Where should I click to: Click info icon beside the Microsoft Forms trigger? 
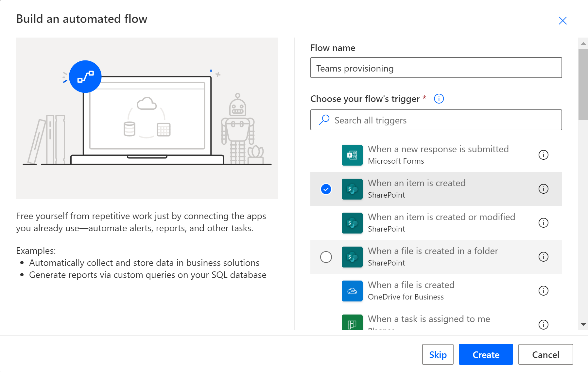(543, 155)
